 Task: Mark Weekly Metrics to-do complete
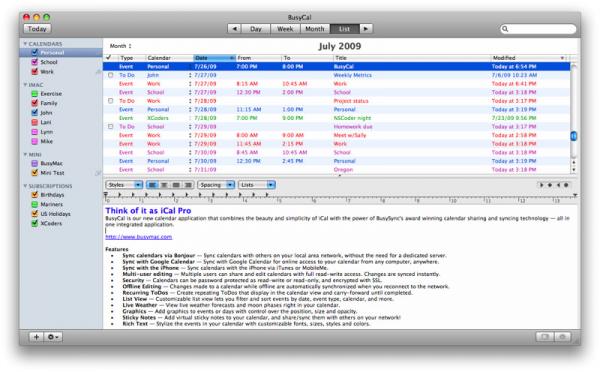pos(111,75)
